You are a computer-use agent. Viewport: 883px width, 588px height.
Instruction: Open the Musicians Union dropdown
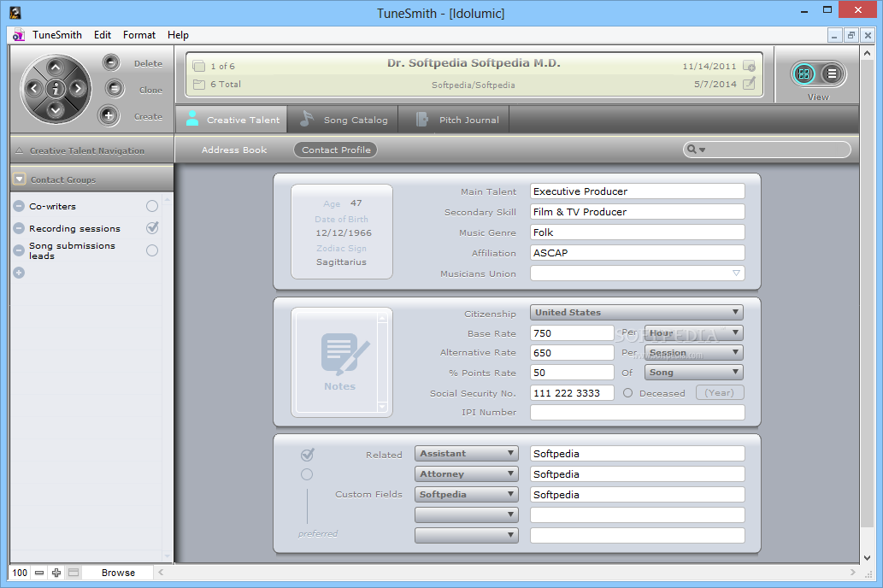[736, 273]
